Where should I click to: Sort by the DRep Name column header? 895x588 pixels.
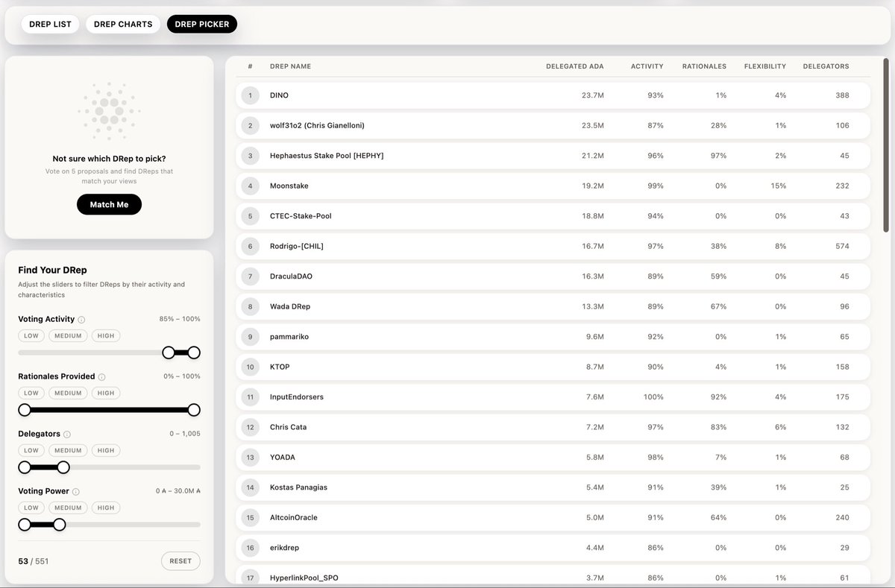click(290, 66)
